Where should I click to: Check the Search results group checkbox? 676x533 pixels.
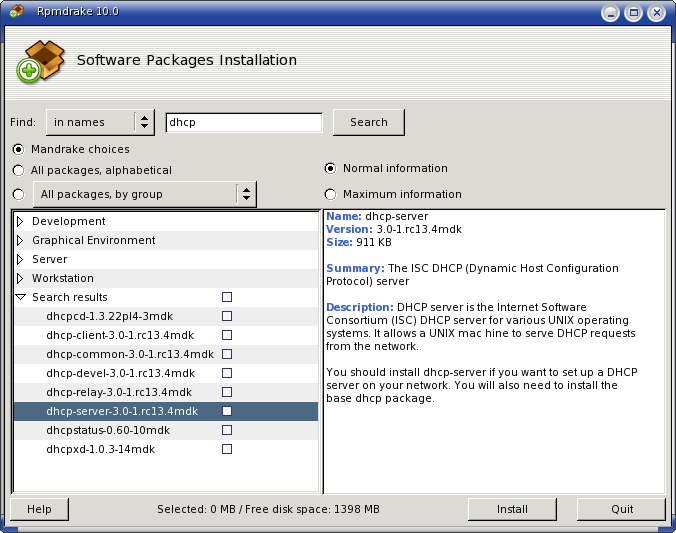pos(227,297)
